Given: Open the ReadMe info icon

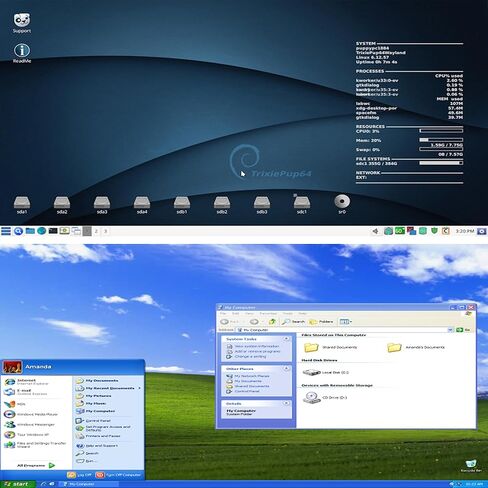Looking at the screenshot, I should tap(22, 53).
